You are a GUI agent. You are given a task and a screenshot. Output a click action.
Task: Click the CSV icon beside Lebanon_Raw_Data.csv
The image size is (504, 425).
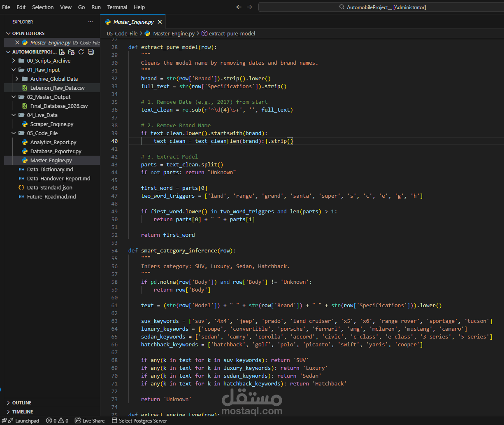click(25, 88)
